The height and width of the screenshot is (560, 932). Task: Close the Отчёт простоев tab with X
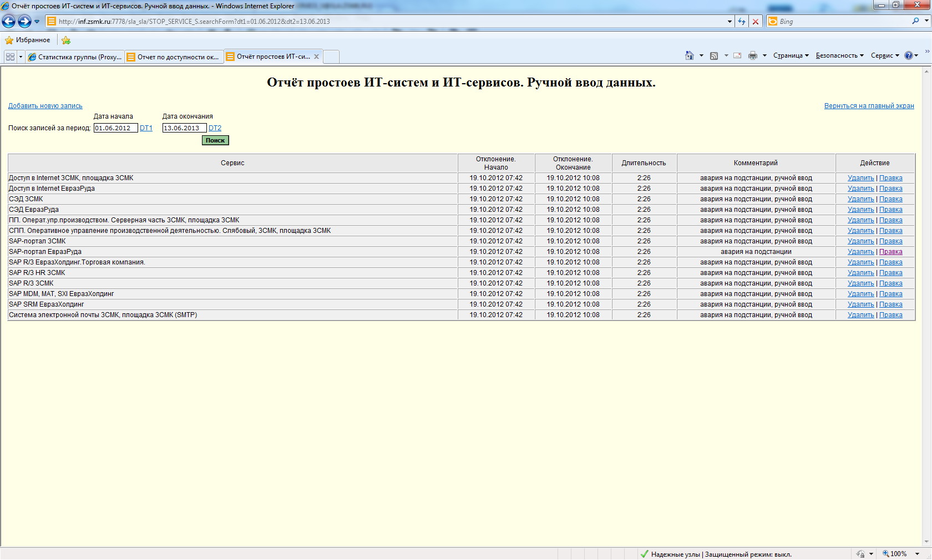pyautogui.click(x=316, y=57)
